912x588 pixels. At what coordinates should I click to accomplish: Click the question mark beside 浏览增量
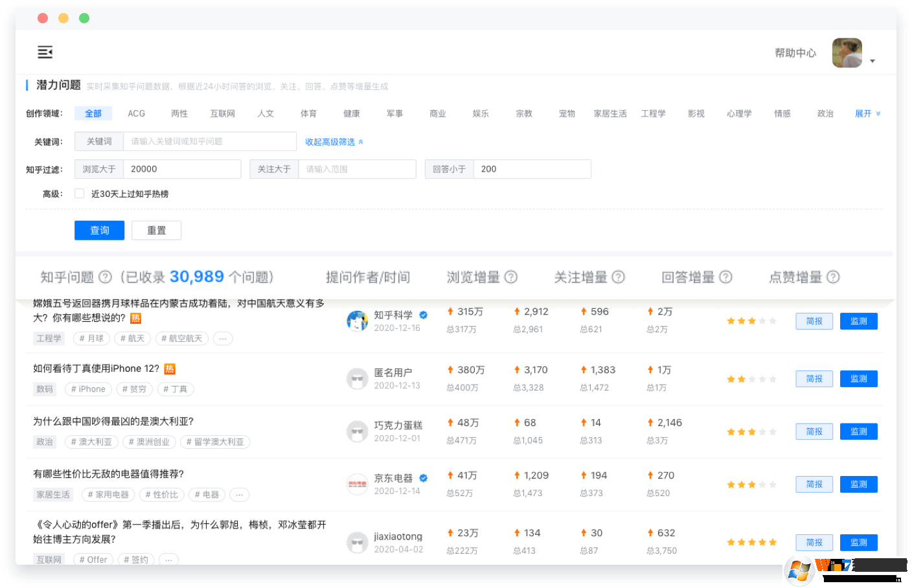click(x=511, y=277)
